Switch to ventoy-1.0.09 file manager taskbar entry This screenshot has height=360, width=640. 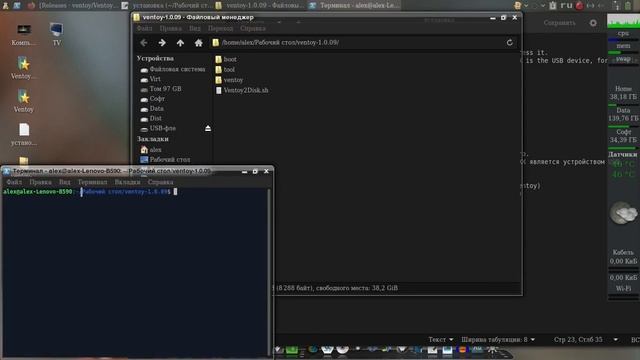click(x=261, y=5)
